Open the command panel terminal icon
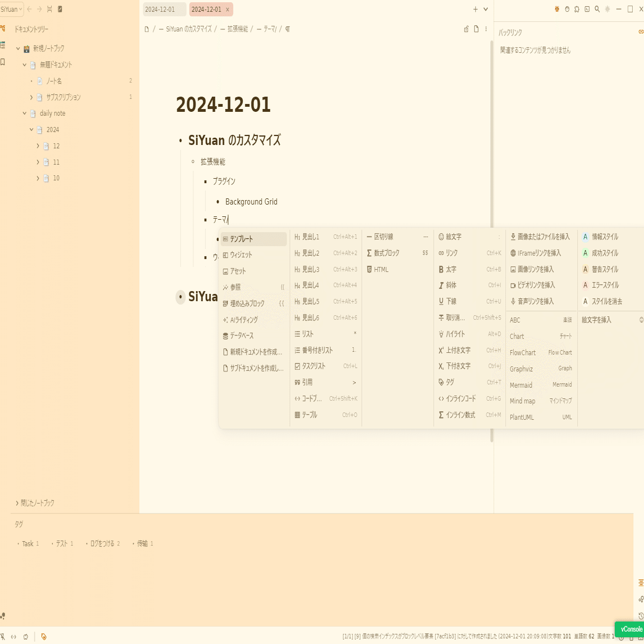Screen dimensions: 644x644 coord(587,9)
